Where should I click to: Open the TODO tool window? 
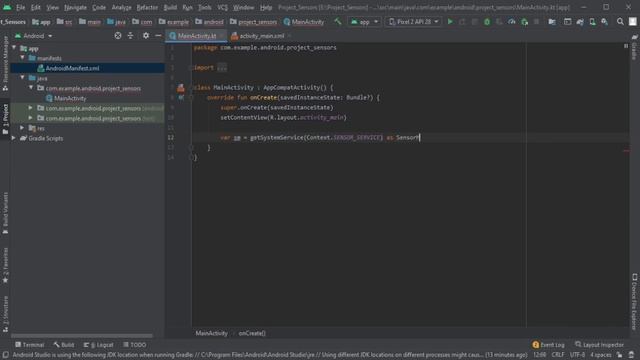(135, 345)
